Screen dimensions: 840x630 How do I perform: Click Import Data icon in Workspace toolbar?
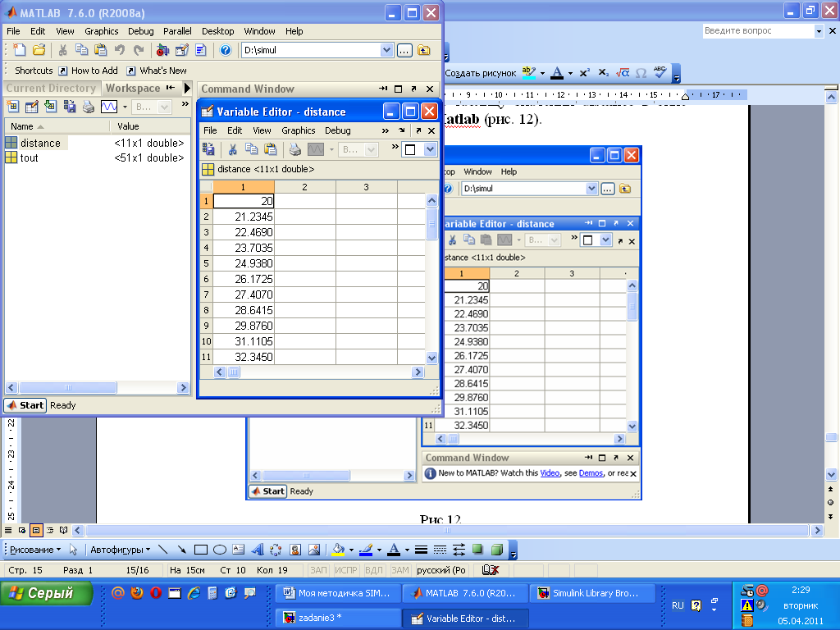point(51,107)
